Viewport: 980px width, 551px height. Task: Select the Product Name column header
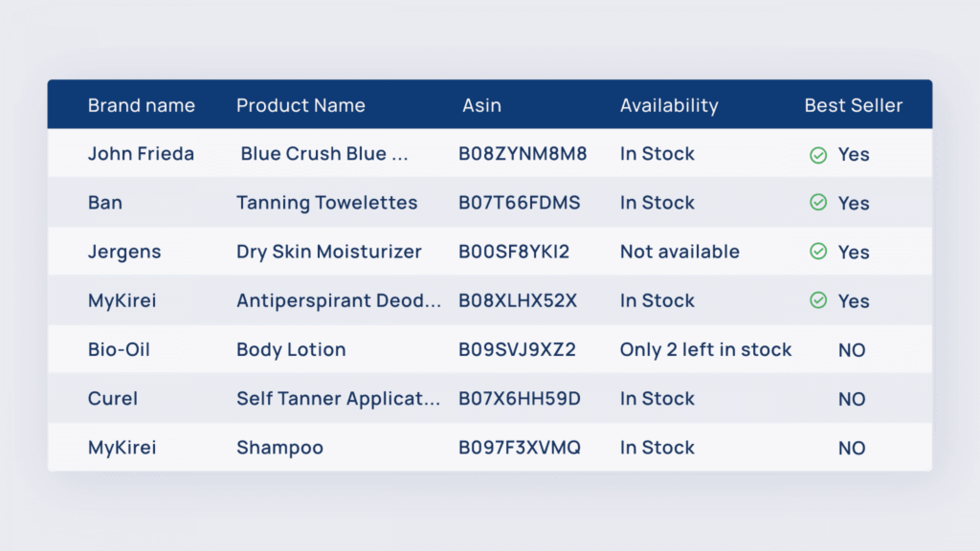coord(301,105)
